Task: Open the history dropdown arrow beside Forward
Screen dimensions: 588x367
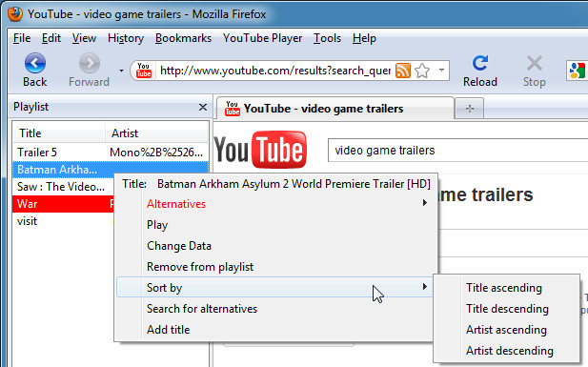Action: tap(121, 71)
